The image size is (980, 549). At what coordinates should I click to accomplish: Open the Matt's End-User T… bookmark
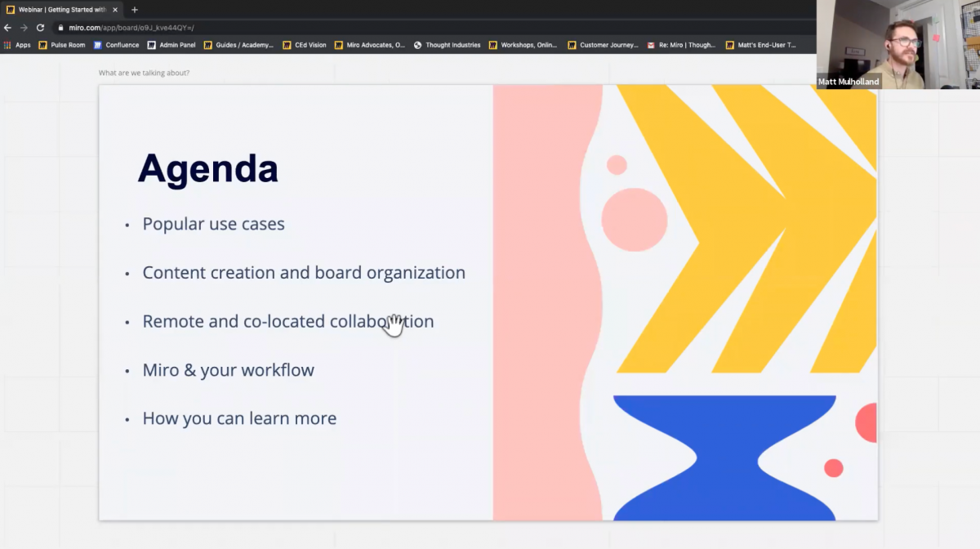[760, 45]
